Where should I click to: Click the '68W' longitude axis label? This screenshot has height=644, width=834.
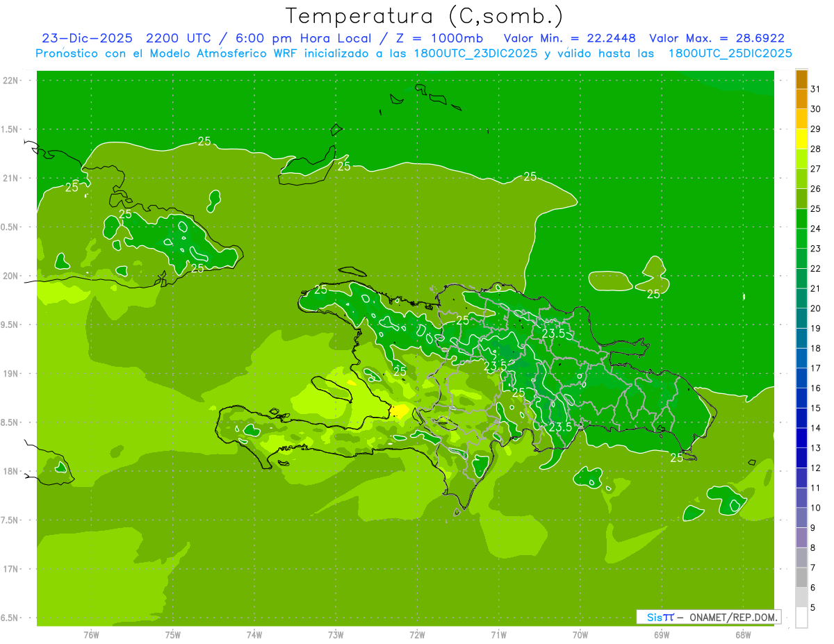(743, 634)
